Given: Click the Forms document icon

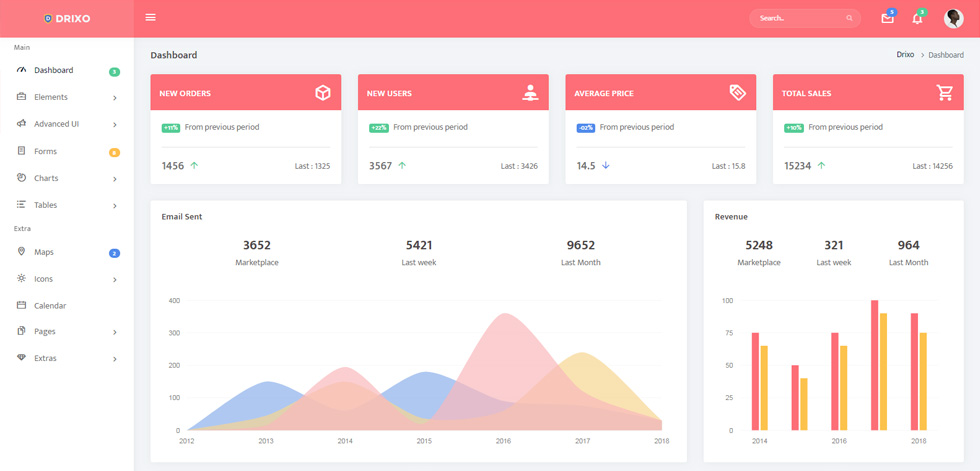Looking at the screenshot, I should pos(21,151).
